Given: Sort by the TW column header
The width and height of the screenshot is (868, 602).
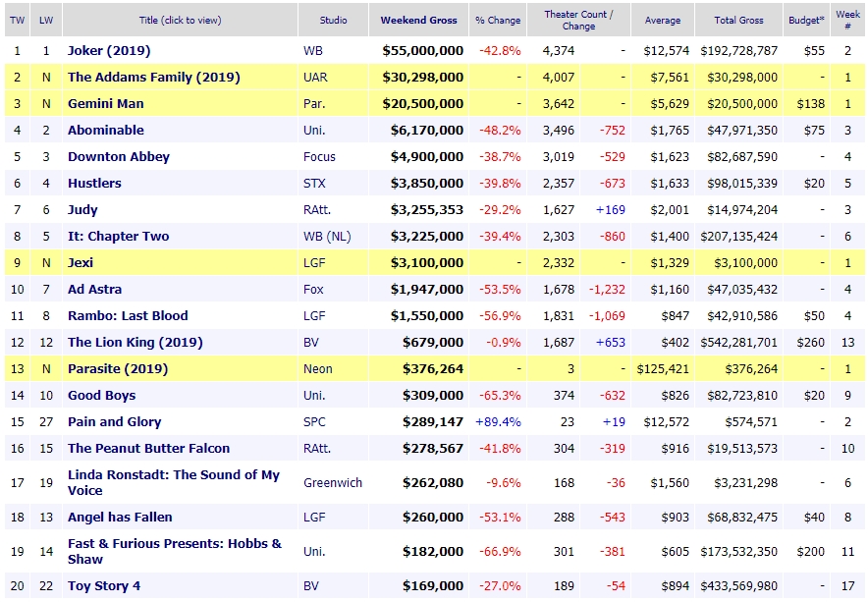Looking at the screenshot, I should (x=17, y=21).
